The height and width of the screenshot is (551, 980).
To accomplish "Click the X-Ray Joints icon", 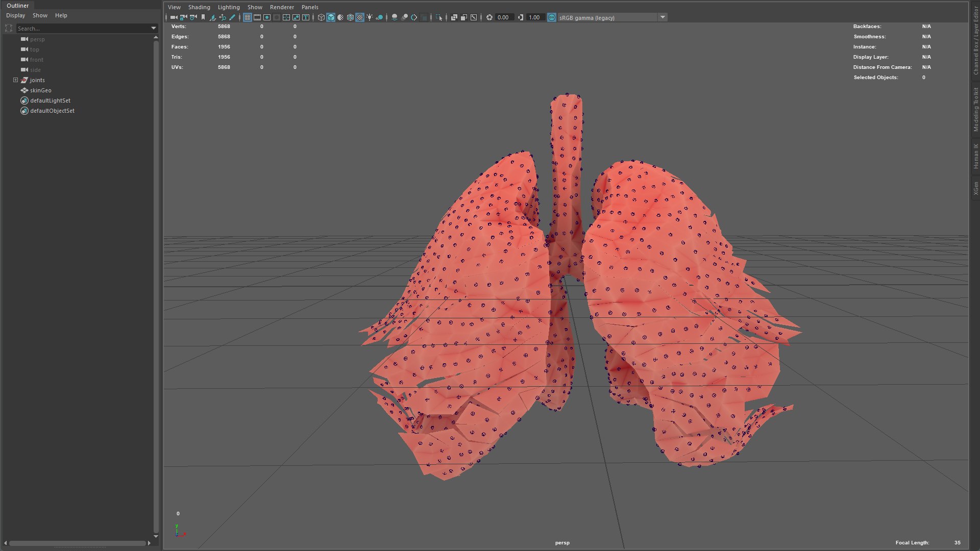I will (474, 17).
